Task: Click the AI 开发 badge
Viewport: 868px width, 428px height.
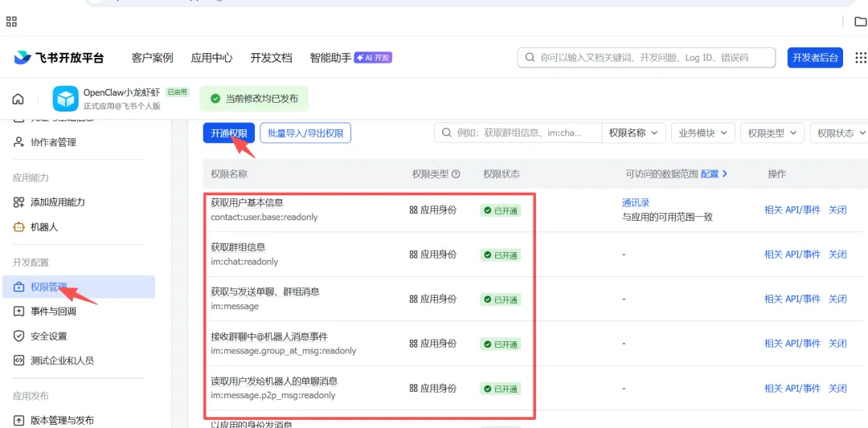Action: click(373, 58)
